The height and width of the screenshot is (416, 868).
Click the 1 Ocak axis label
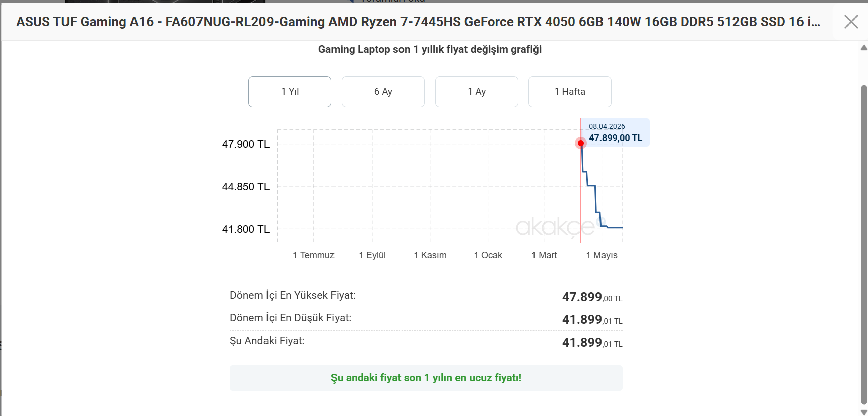(x=488, y=255)
